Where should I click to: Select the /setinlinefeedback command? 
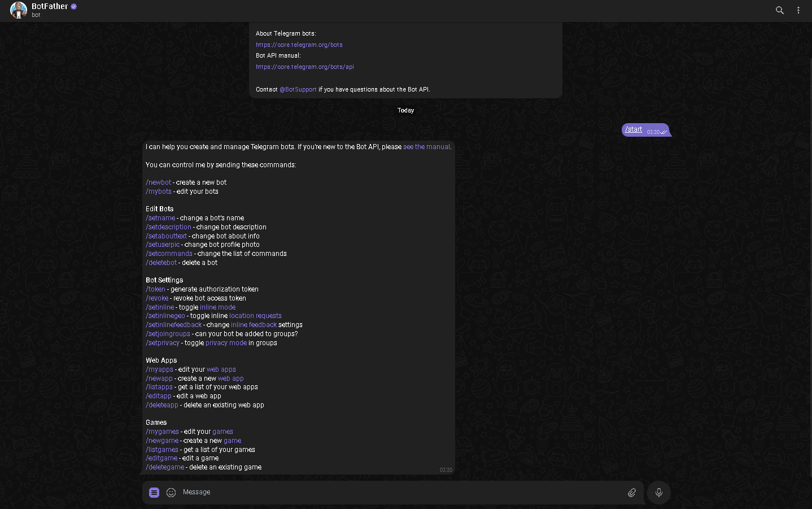[x=174, y=325]
